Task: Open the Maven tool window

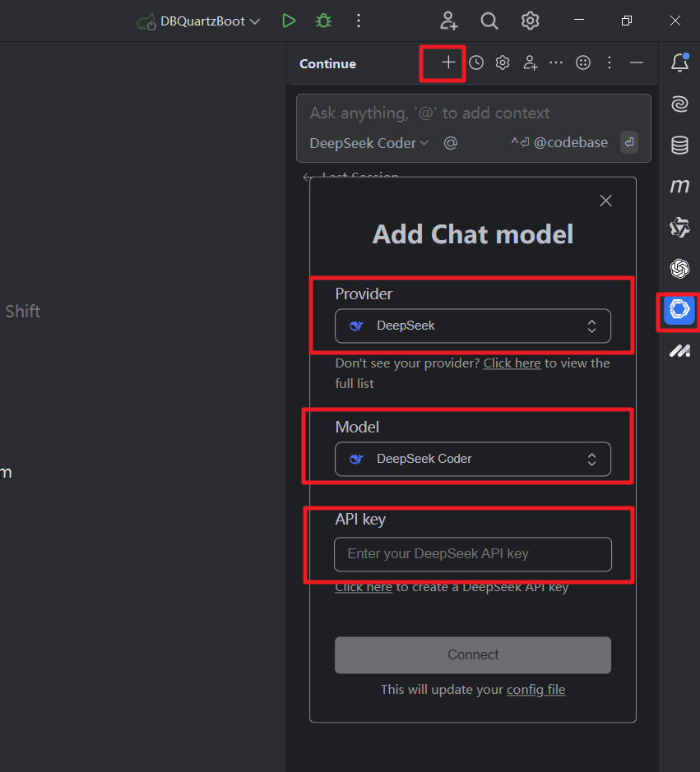Action: point(679,186)
